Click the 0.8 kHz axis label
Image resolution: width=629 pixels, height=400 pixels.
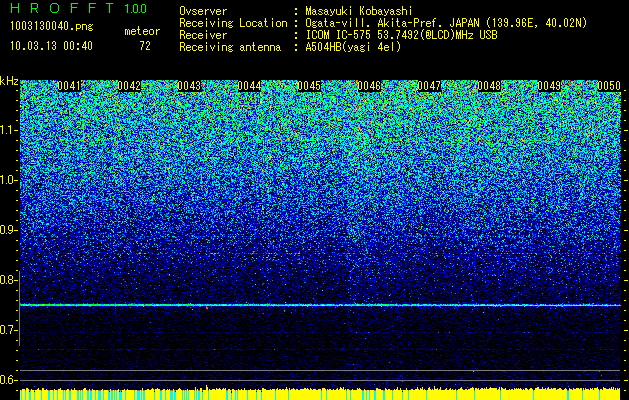click(x=7, y=280)
